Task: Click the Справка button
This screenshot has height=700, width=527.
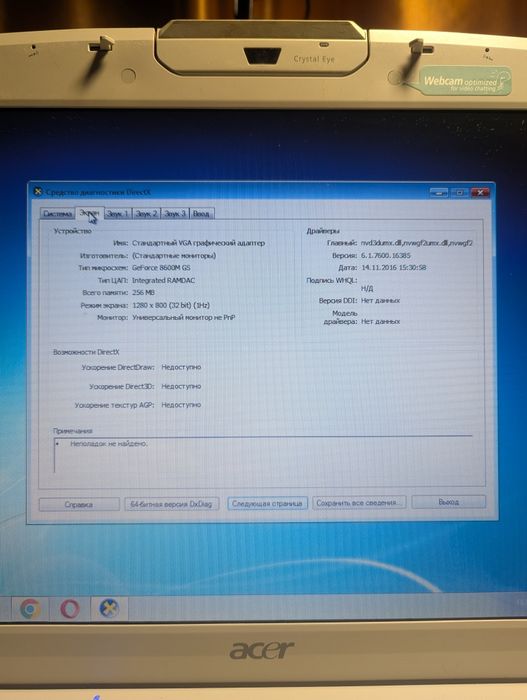Action: tap(79, 504)
